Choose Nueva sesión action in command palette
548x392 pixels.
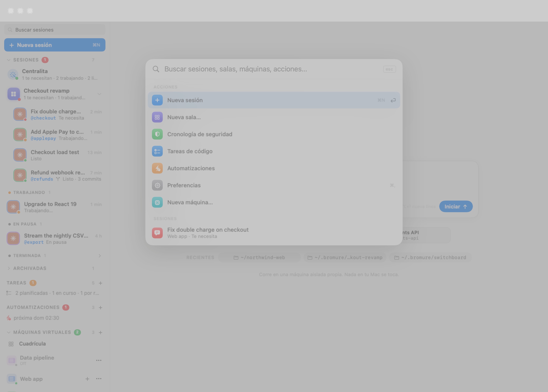pos(274,100)
